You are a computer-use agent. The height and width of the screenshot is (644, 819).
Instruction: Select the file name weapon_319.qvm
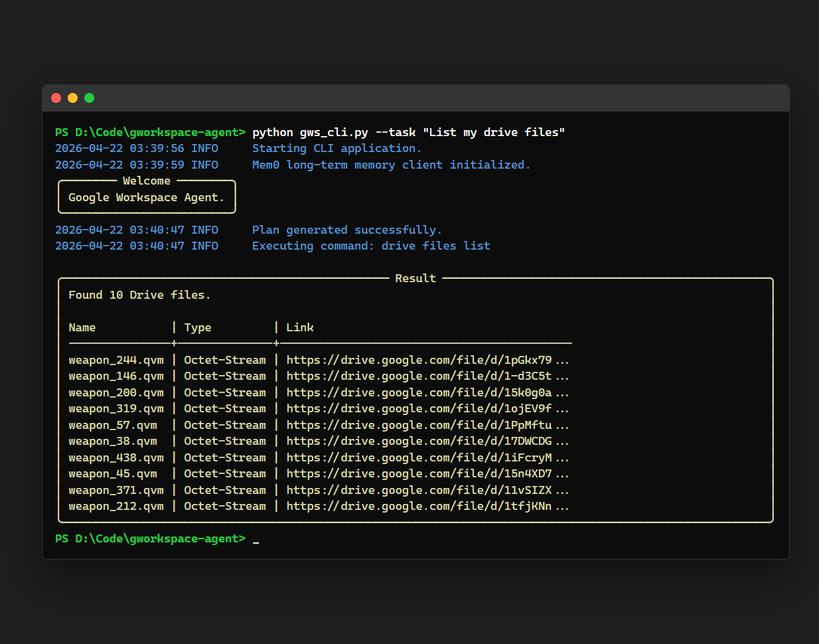coord(116,408)
